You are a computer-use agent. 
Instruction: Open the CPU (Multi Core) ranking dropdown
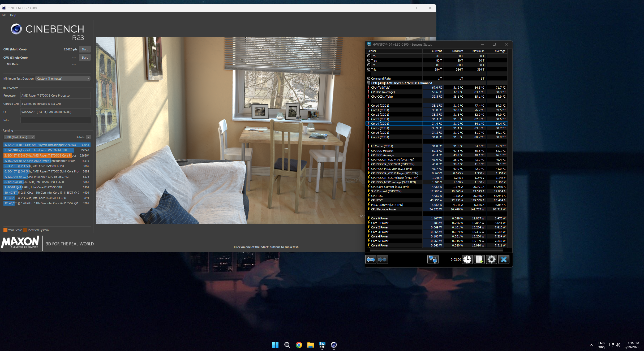(x=19, y=137)
